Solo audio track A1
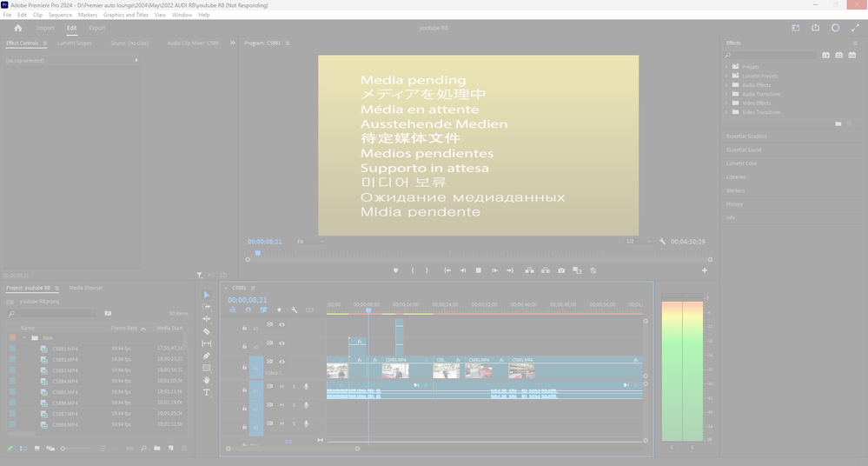The height and width of the screenshot is (466, 868). point(294,386)
